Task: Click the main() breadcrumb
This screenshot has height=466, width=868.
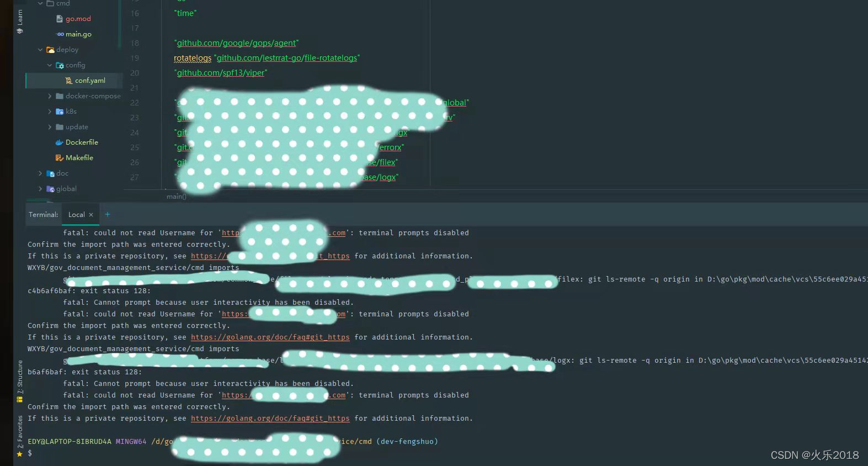Action: coord(177,197)
